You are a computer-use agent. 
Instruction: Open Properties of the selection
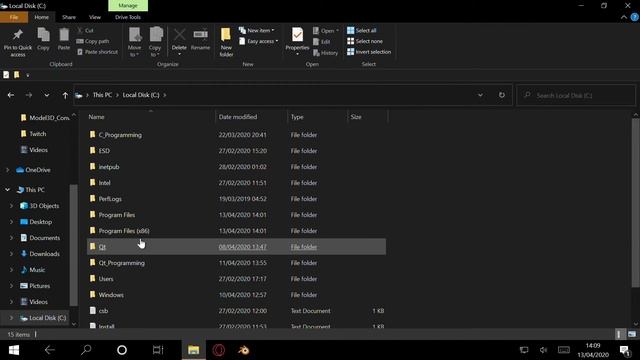(297, 42)
